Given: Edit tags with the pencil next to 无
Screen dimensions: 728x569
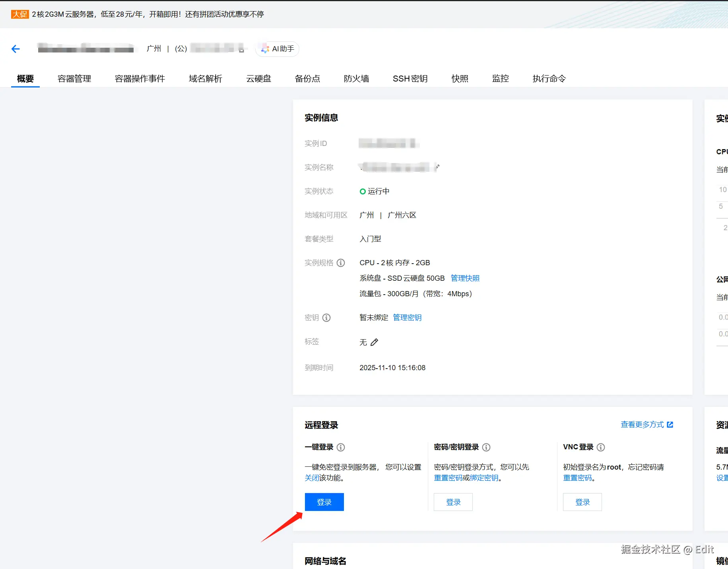Looking at the screenshot, I should pos(374,342).
